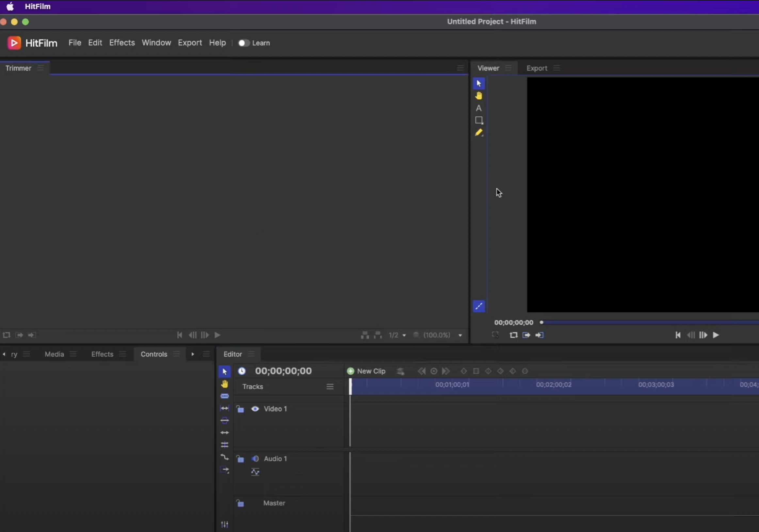Select the Text tool in Viewer

[478, 108]
